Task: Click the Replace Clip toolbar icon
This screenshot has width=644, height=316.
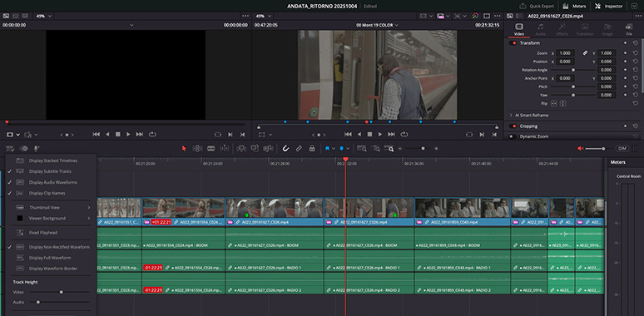Action: pos(268,148)
